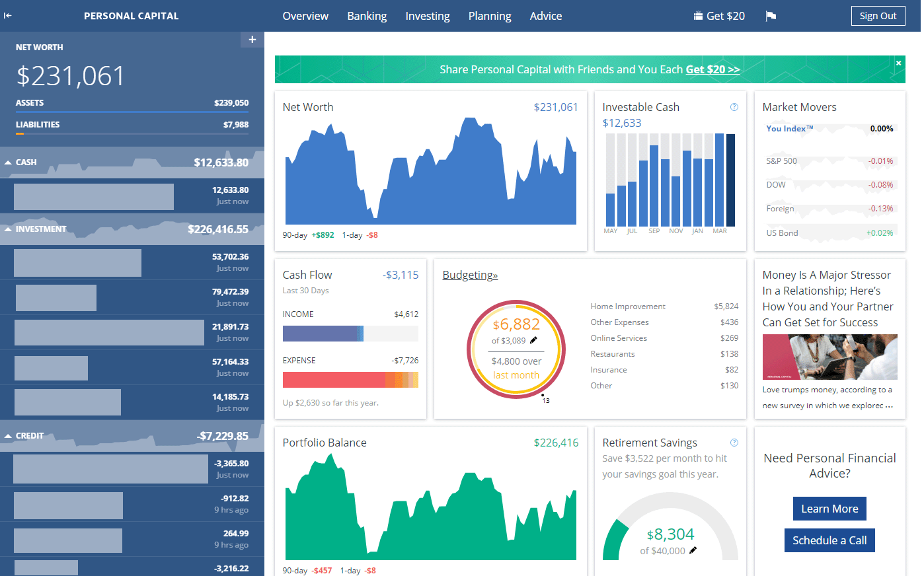Sign Out of Personal Capital
Image resolution: width=924 pixels, height=576 pixels.
coord(878,15)
